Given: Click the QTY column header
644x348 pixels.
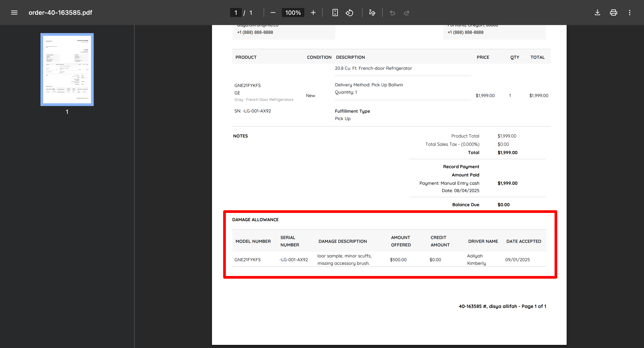Looking at the screenshot, I should coord(515,57).
